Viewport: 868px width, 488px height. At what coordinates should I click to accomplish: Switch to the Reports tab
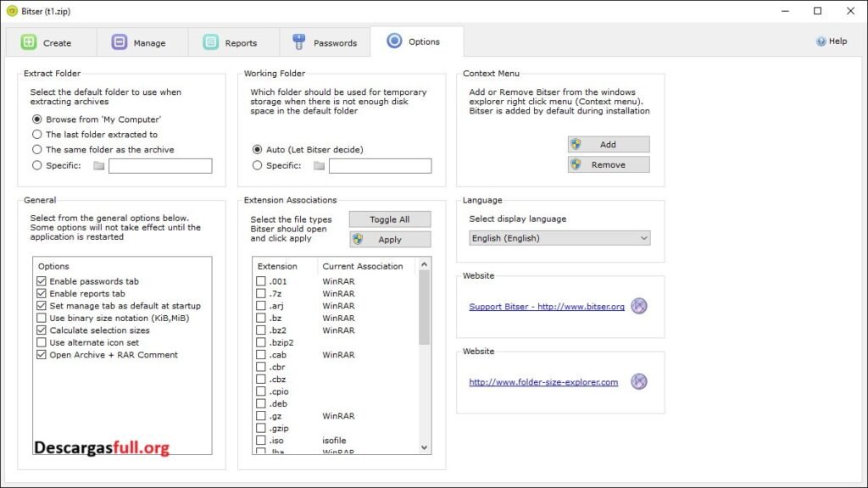coord(232,42)
